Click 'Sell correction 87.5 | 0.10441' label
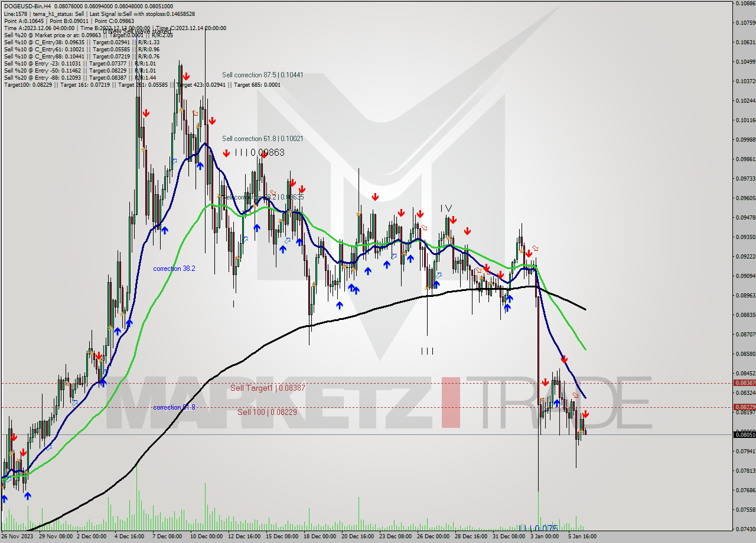 click(x=263, y=75)
